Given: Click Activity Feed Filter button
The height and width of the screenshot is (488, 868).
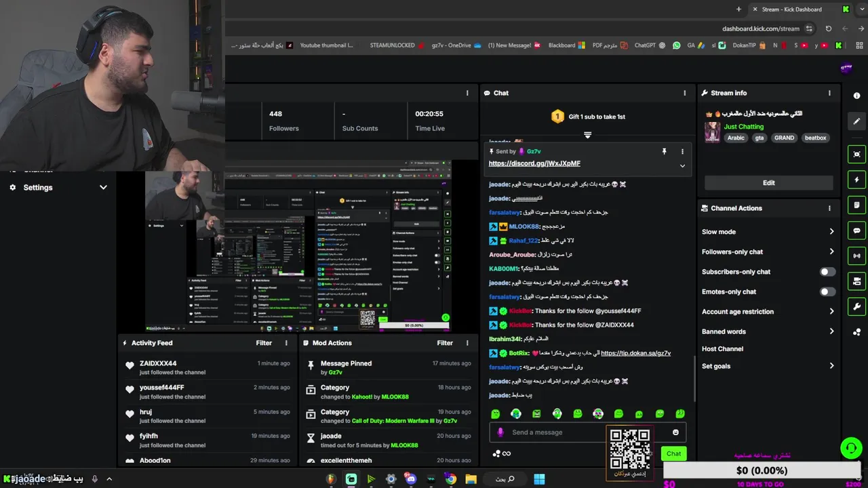Looking at the screenshot, I should (x=264, y=343).
